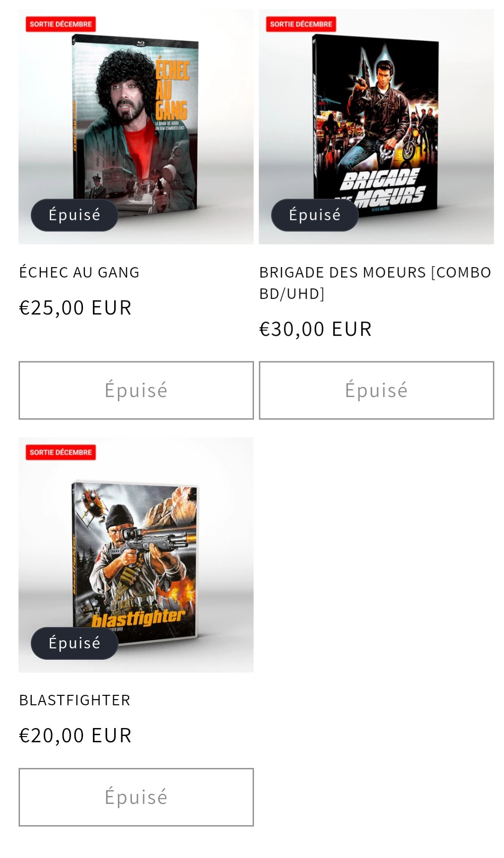Open the Blastfighter cover image
Viewport: 504px width, 858px height.
click(136, 554)
